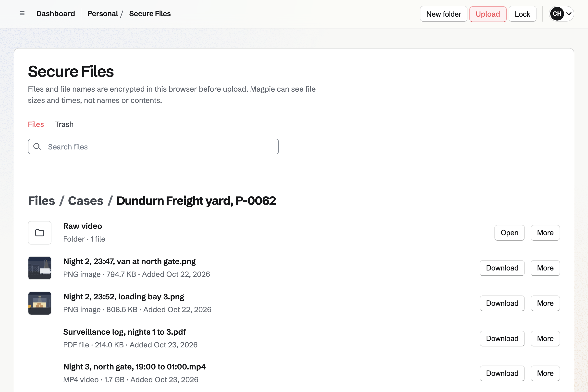Click the Raw video folder name
Screen dimensions: 588x392
coord(83,226)
